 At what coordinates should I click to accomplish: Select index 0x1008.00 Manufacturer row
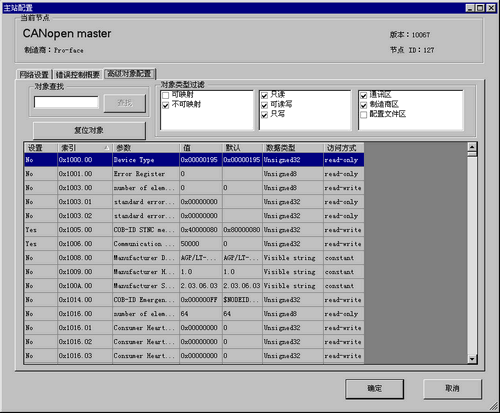(194, 258)
